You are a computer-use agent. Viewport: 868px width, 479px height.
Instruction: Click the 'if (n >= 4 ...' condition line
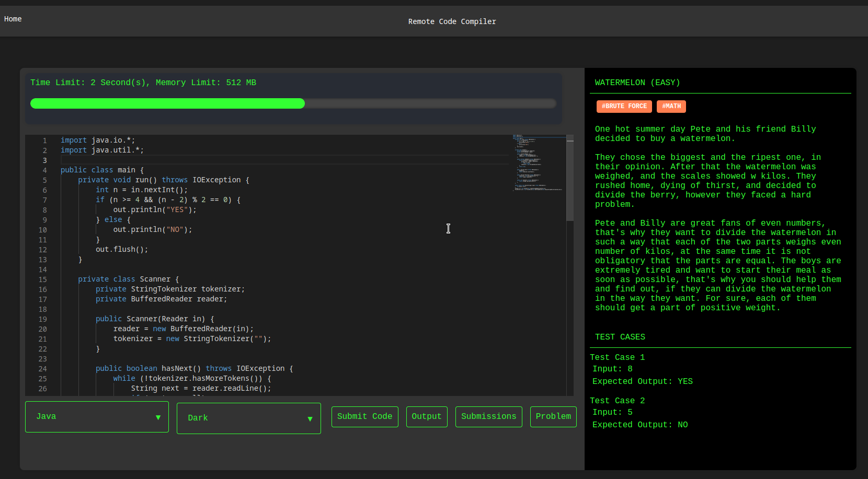point(168,200)
